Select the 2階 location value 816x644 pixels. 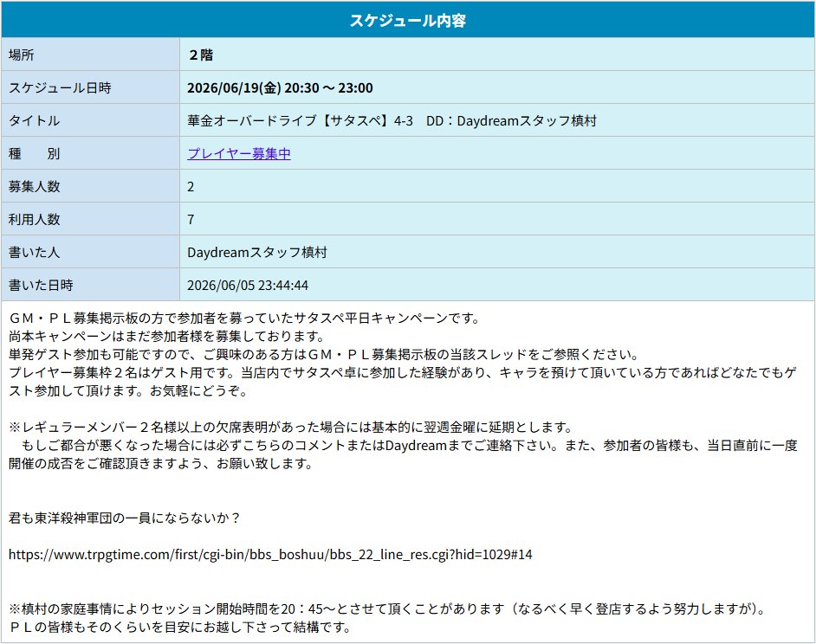tap(201, 55)
